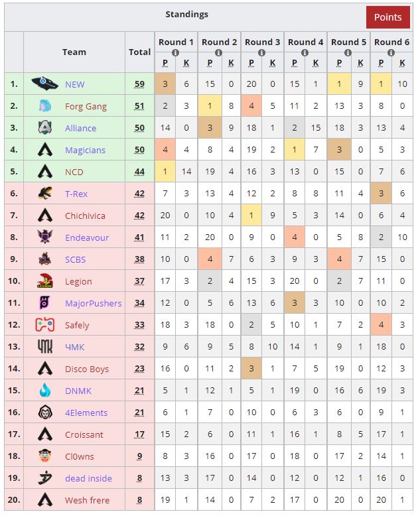Click the Safely gamepad logo
Viewport: 420px width, 518px height.
[45, 325]
